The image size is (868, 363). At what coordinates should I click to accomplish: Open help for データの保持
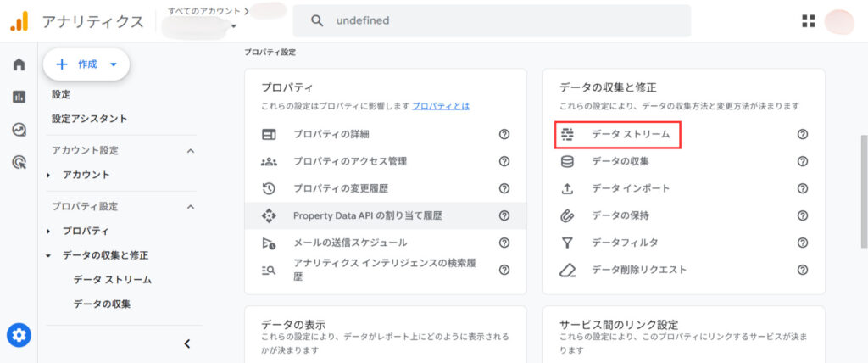(x=803, y=215)
